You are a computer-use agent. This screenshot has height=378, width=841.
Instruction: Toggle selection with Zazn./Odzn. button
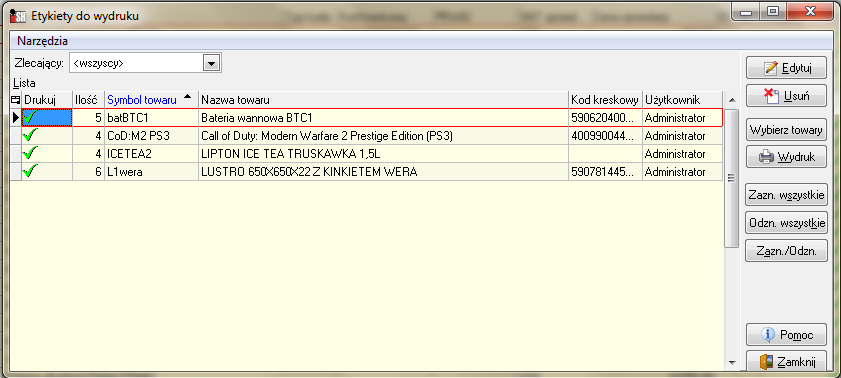(786, 250)
